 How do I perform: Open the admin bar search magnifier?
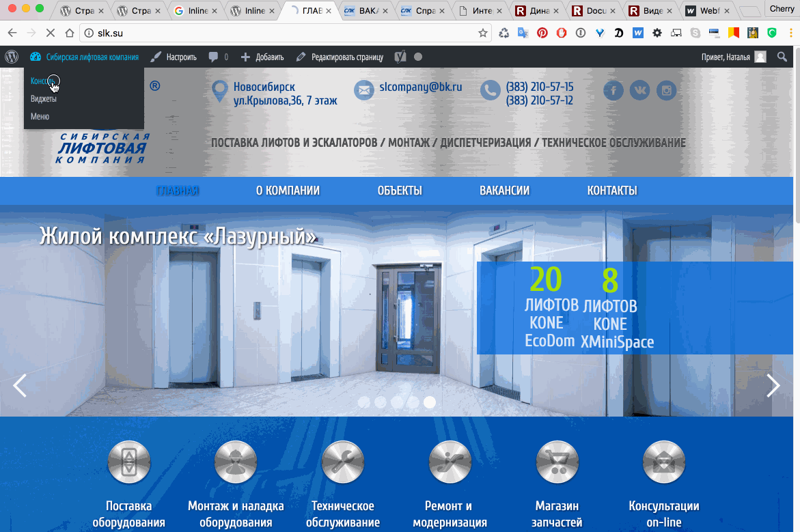pos(782,57)
